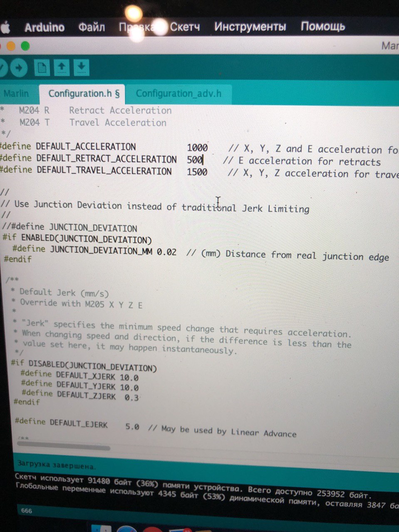The height and width of the screenshot is (532, 399).
Task: Click the Default Jerk (mm/s) comment
Action: click(x=64, y=293)
